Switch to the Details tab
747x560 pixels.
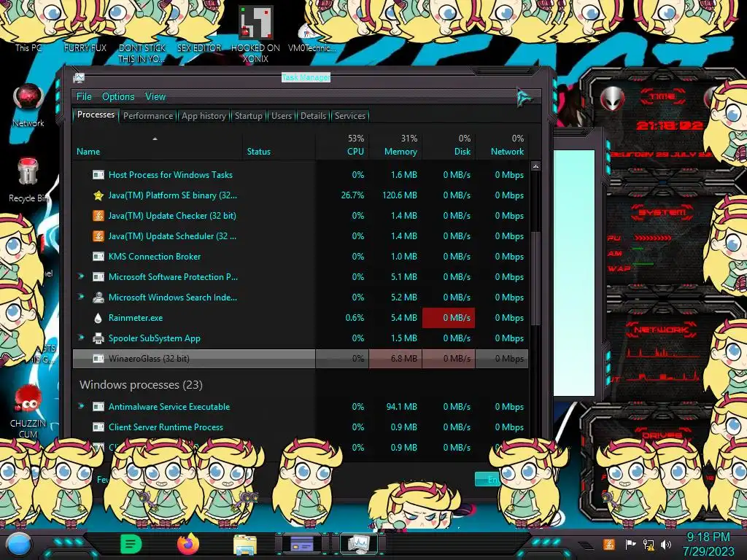pos(313,116)
